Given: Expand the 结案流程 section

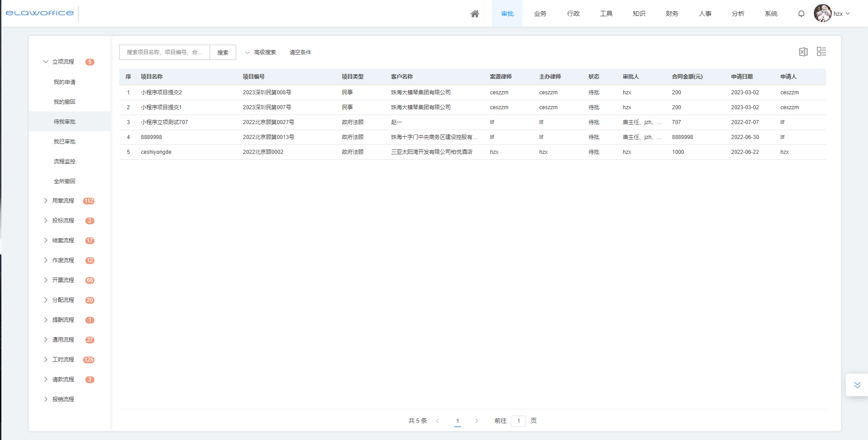Looking at the screenshot, I should pos(46,241).
